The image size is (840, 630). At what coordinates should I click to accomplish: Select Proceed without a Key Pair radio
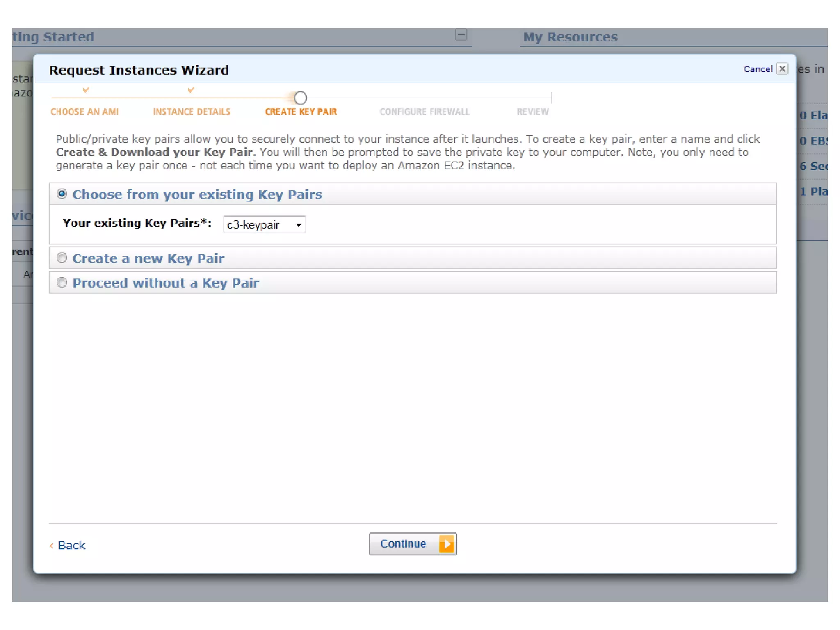[x=62, y=283]
